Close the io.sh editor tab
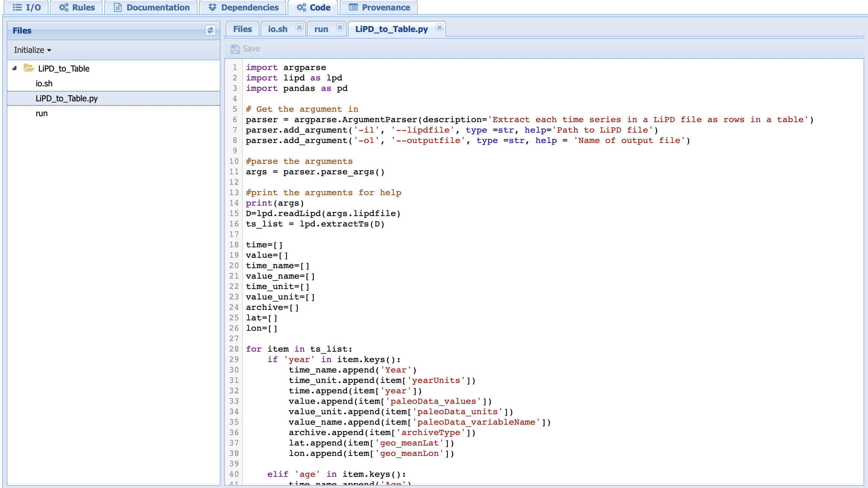The image size is (868, 488). coord(299,27)
